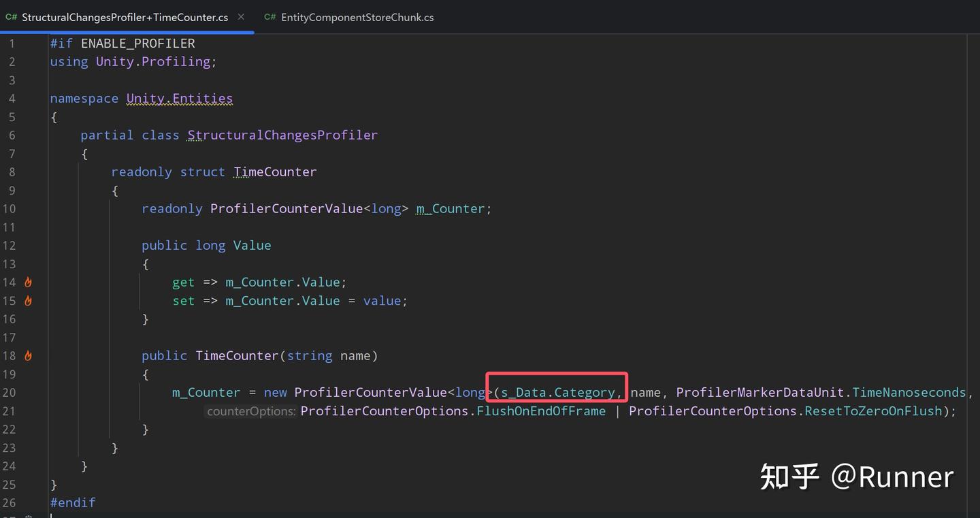Click the C# file icon of the EntityComponentStoreChunk.cs tab
The height and width of the screenshot is (518, 980).
[270, 17]
